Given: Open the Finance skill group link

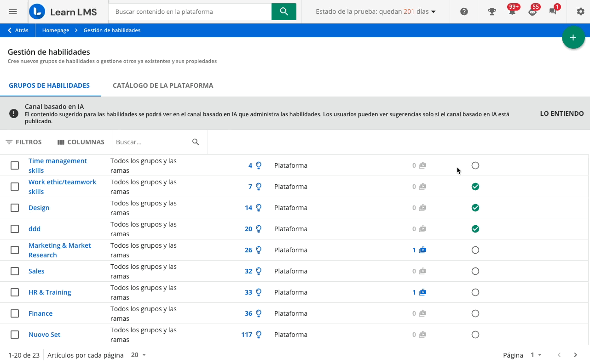Looking at the screenshot, I should click(x=40, y=313).
